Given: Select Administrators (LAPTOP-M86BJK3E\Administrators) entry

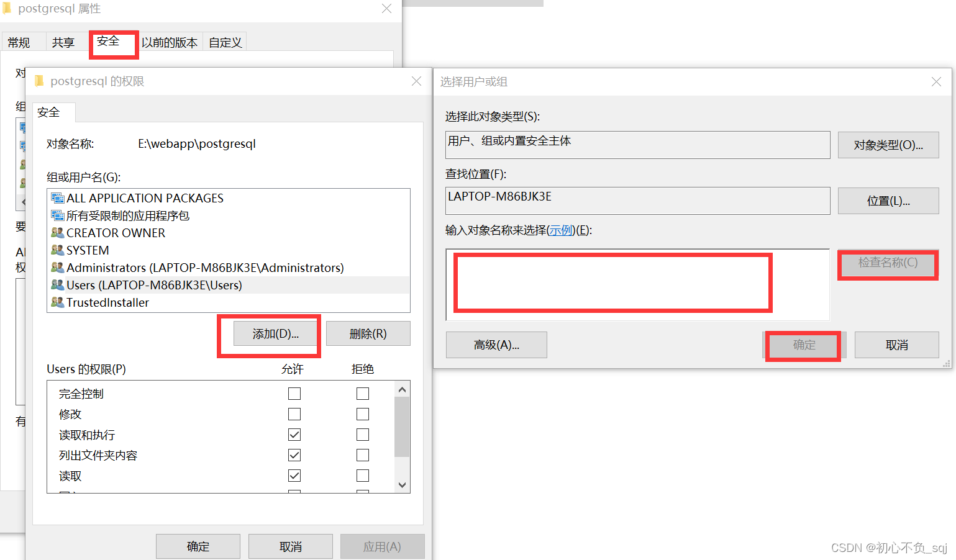Looking at the screenshot, I should (x=229, y=268).
